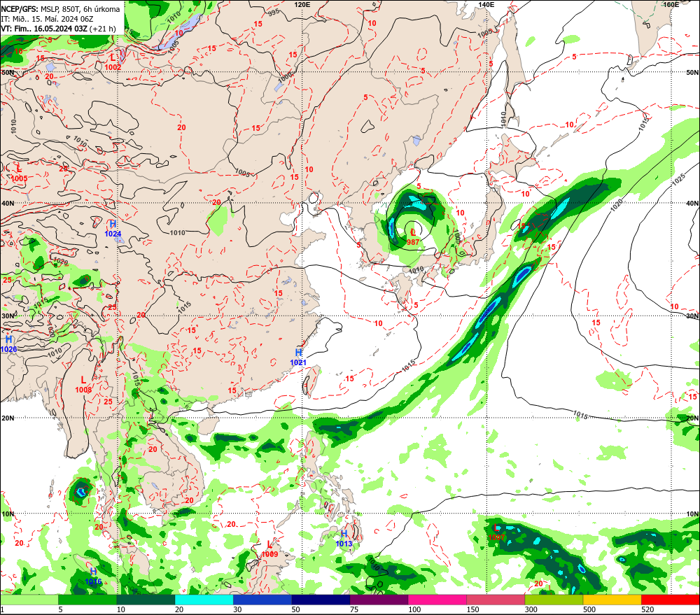Screen dimensions: 700x615
Task: Pick the purple 75–100 legend swatch
Action: point(379,600)
